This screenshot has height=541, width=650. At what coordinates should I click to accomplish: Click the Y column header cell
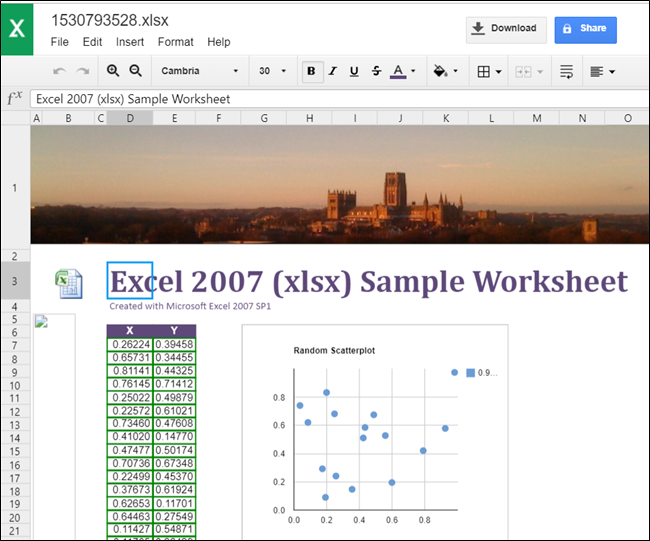tap(174, 330)
